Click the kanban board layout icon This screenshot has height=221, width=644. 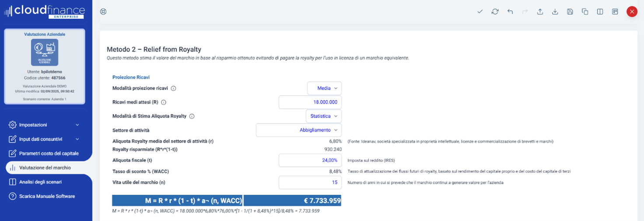pyautogui.click(x=615, y=12)
